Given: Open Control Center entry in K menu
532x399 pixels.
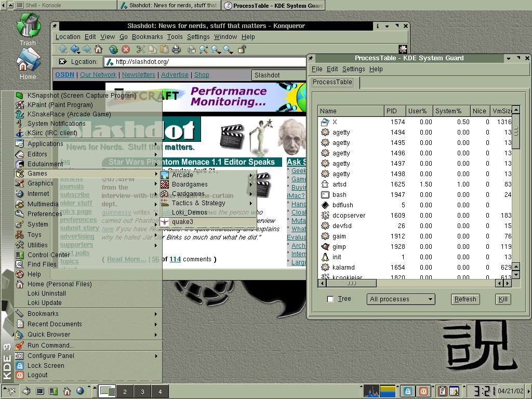Looking at the screenshot, I should click(88, 255).
